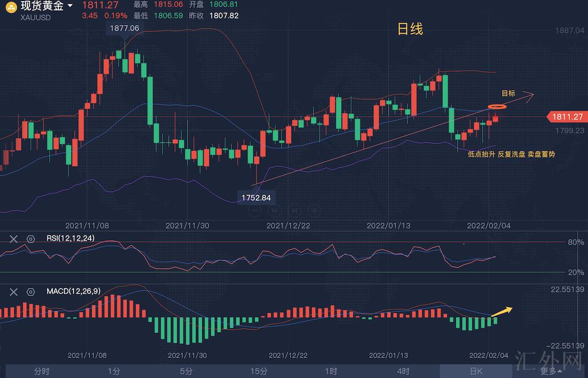Open the RSI indicator settings
This screenshot has height=378, width=588.
coord(31,239)
